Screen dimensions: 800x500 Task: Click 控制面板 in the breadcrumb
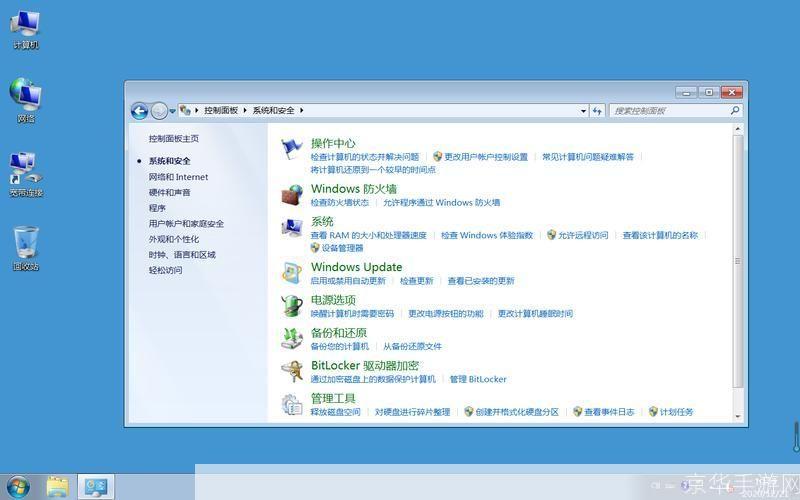click(x=221, y=110)
